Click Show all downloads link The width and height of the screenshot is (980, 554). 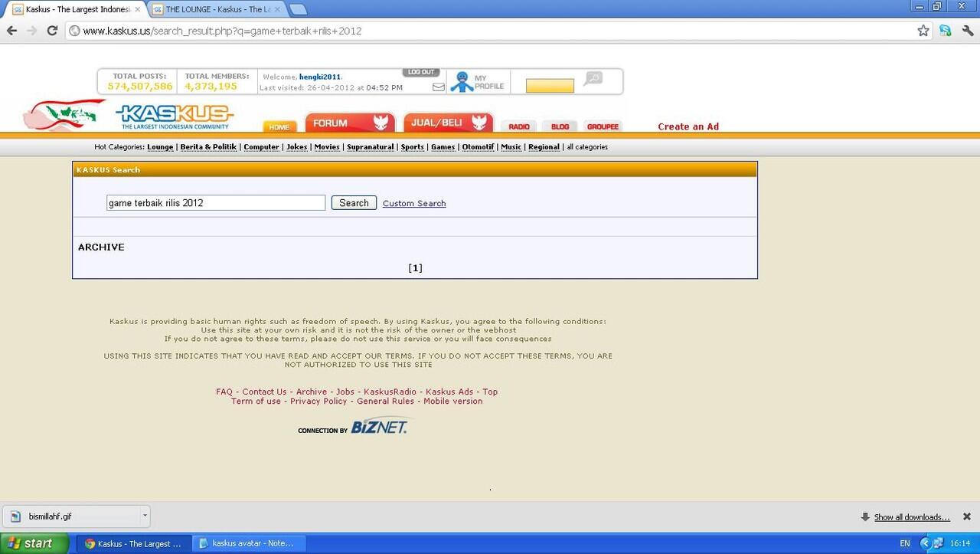[912, 517]
